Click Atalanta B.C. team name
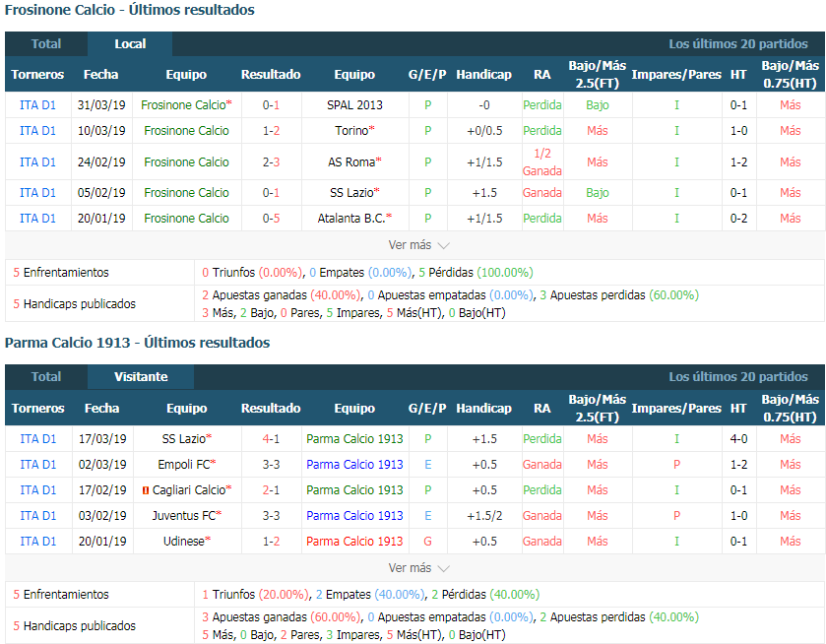Screen dimensions: 826x644 tap(351, 219)
